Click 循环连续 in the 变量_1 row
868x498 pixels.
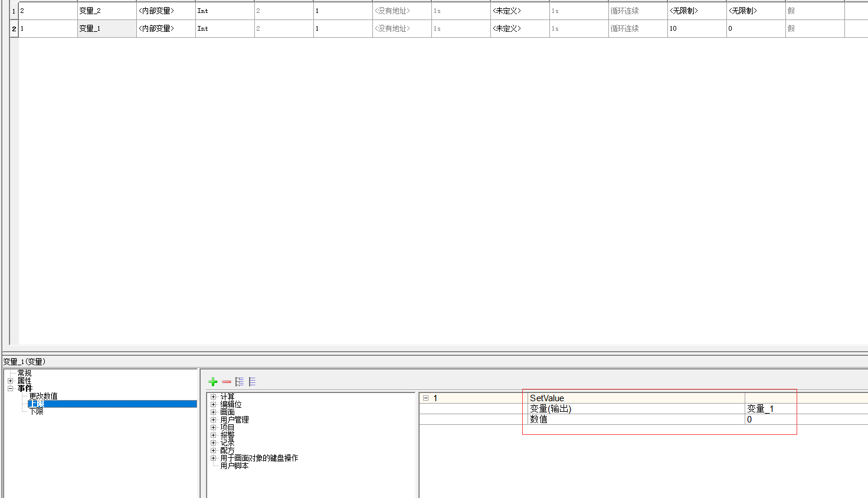[x=638, y=29]
